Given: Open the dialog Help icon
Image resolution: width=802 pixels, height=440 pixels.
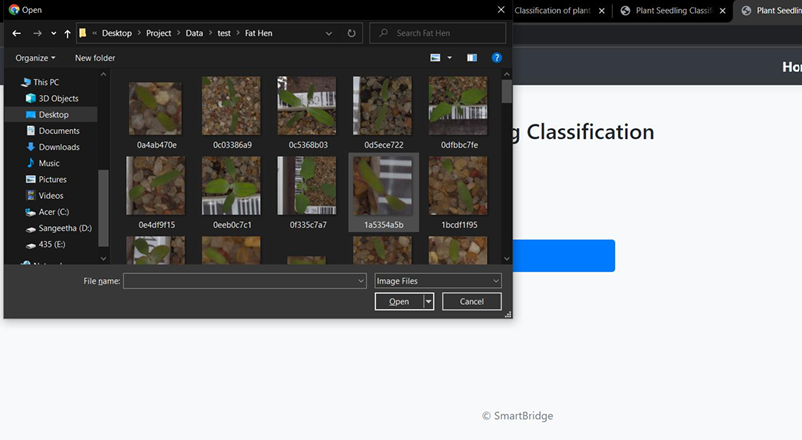Looking at the screenshot, I should click(x=496, y=58).
